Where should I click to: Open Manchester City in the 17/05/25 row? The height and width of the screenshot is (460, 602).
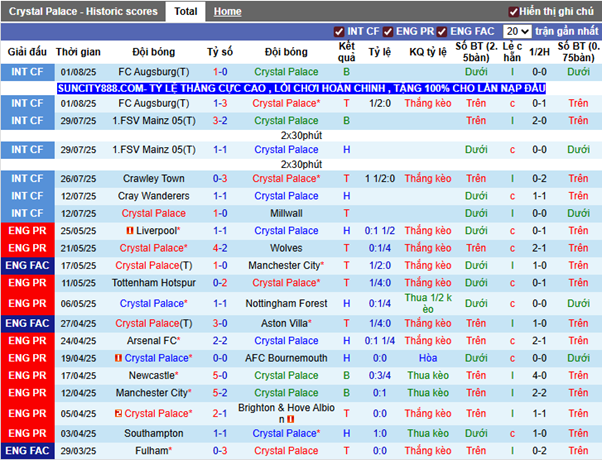tap(286, 265)
